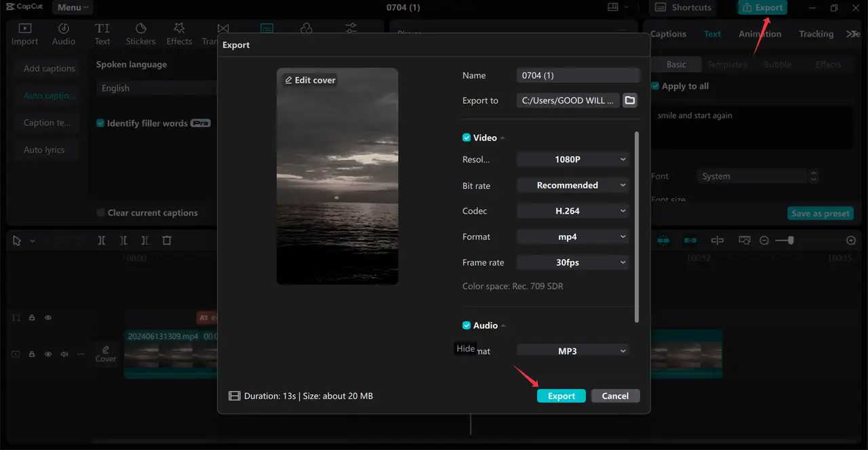Open the Import media tab
The height and width of the screenshot is (450, 868).
(24, 34)
